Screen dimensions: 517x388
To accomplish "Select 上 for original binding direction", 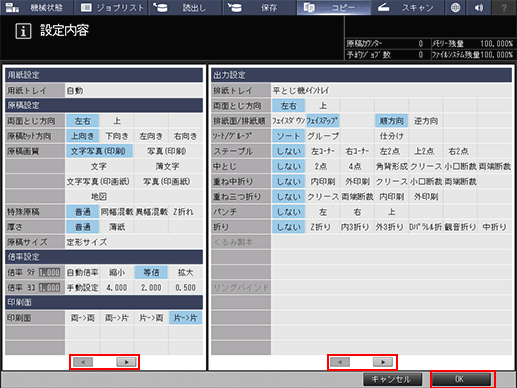I will [x=117, y=121].
